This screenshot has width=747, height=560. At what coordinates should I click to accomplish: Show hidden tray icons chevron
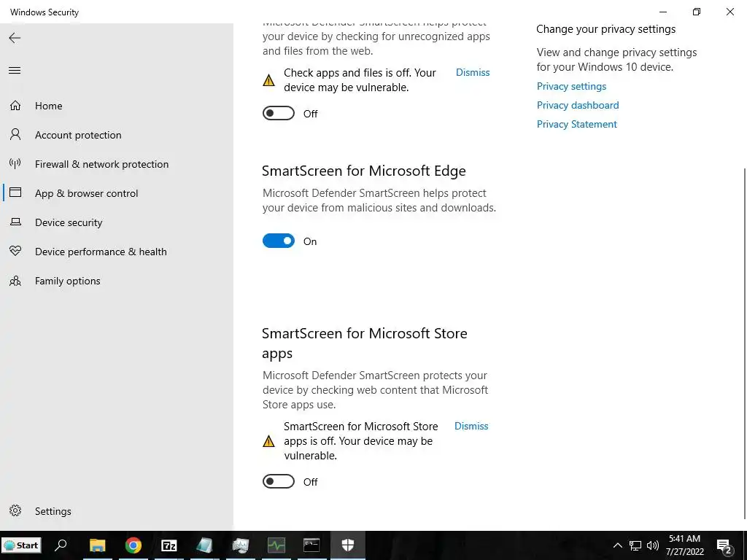[617, 545]
